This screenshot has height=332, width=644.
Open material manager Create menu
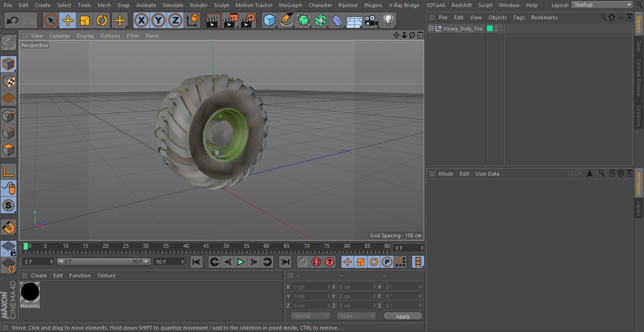click(x=39, y=275)
